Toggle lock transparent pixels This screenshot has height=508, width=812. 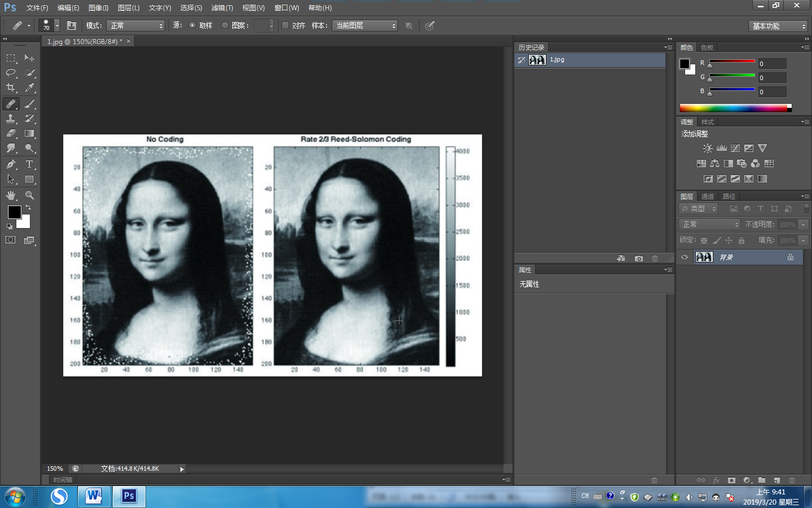click(704, 240)
